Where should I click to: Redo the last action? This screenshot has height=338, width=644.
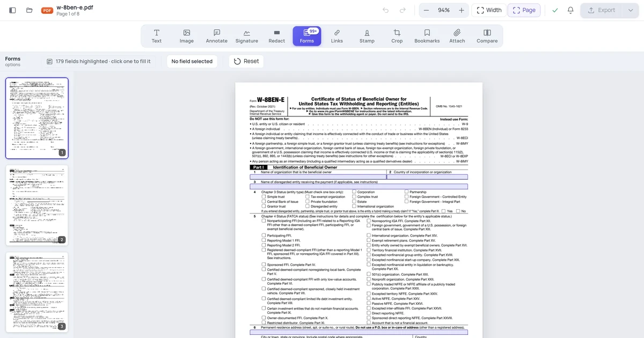coord(402,10)
